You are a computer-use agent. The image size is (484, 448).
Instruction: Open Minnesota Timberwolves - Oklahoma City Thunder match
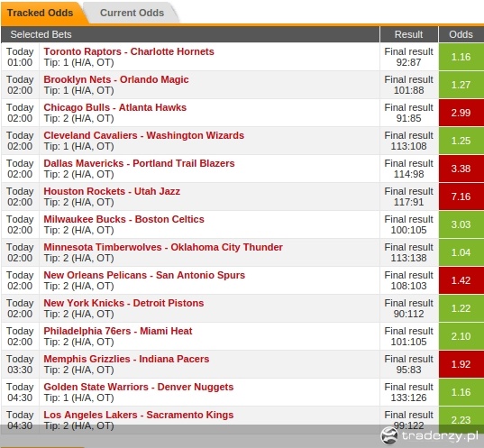(x=163, y=247)
